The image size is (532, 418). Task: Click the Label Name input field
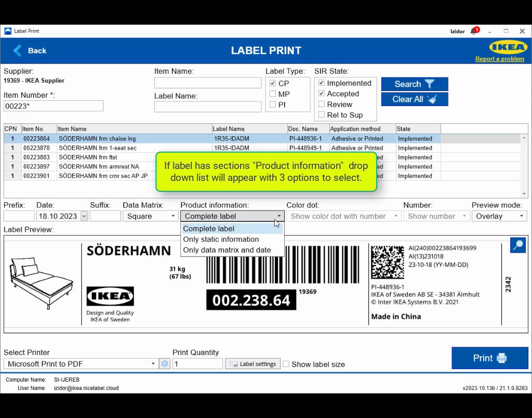coord(208,107)
